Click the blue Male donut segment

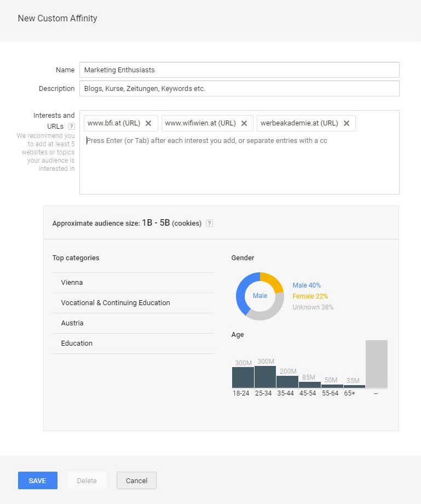click(240, 290)
